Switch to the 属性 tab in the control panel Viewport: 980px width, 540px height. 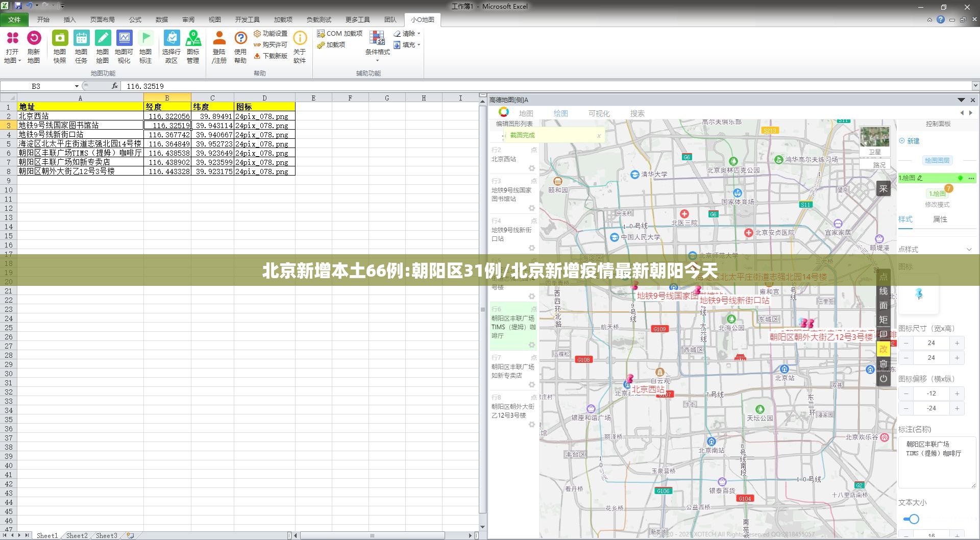point(940,219)
